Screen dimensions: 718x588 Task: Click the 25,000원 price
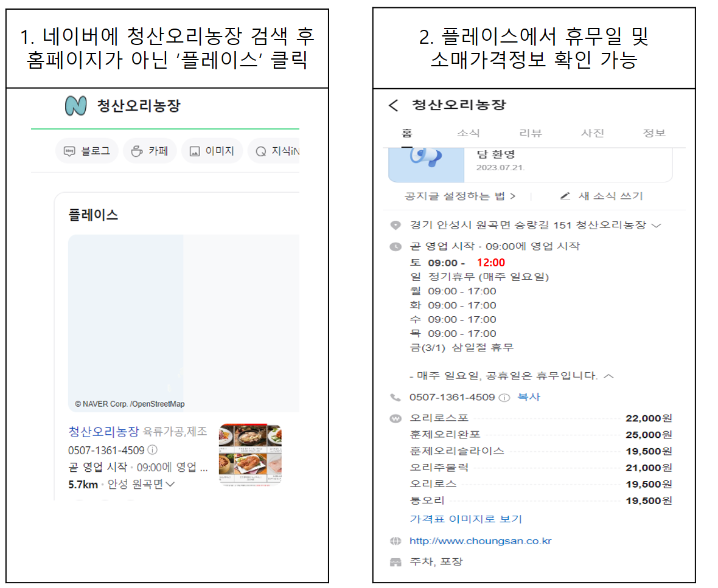pos(649,435)
